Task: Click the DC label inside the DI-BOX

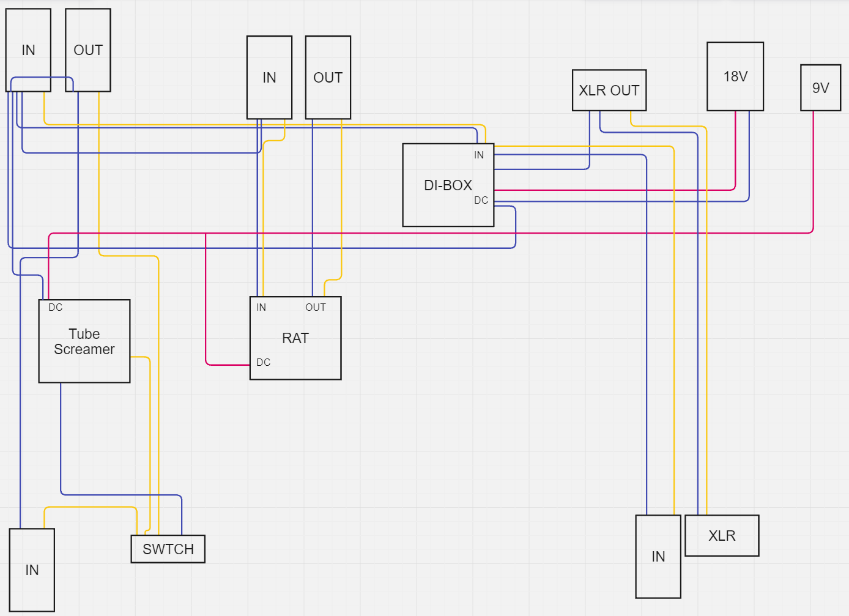Action: click(x=481, y=201)
